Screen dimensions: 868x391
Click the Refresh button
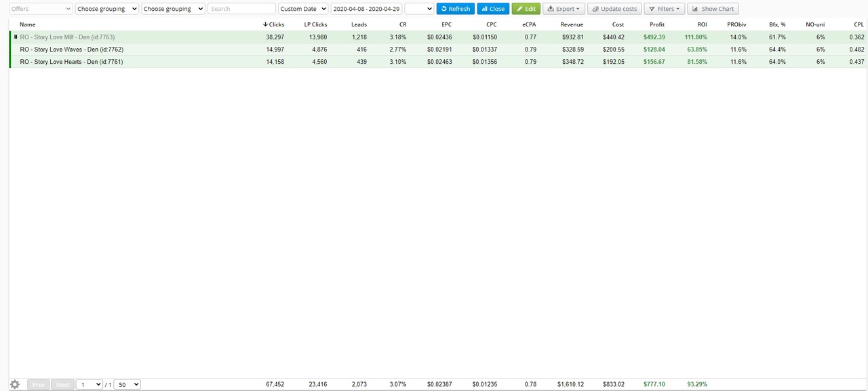click(456, 9)
